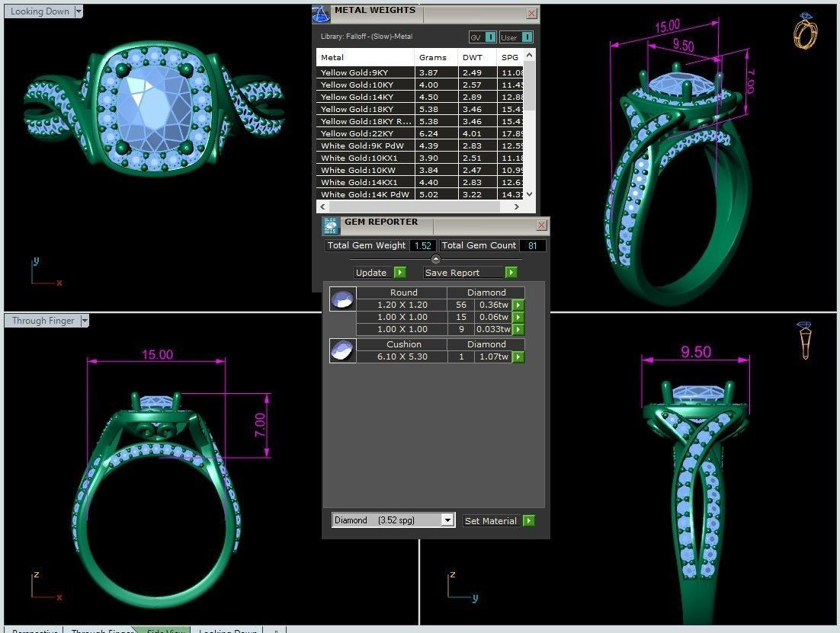Click the Total Gem Weight value 1.52
This screenshot has width=840, height=633.
[423, 245]
